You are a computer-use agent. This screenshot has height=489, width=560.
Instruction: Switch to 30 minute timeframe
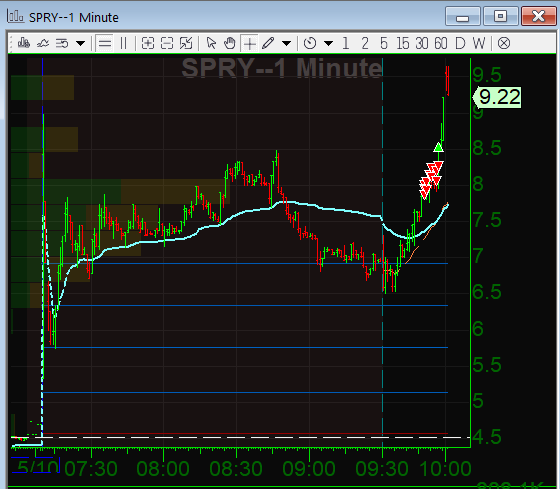422,44
